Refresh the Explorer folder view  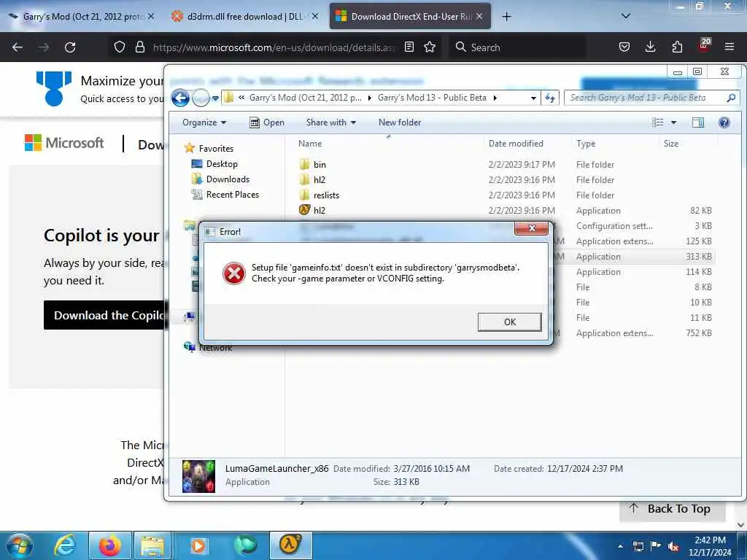click(550, 98)
